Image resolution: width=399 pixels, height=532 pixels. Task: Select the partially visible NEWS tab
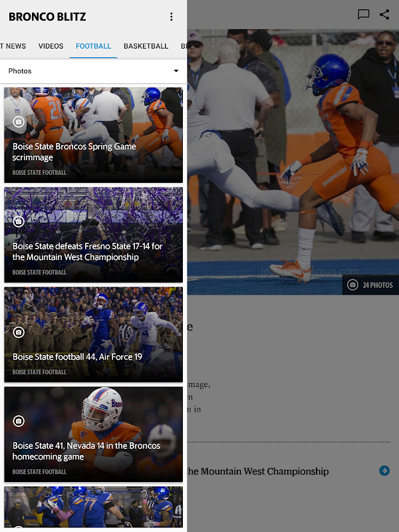(13, 46)
